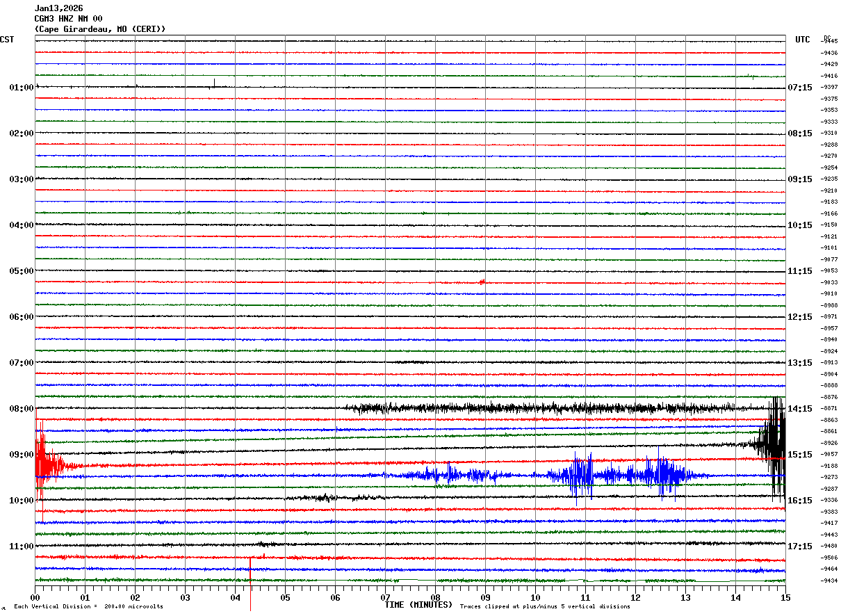This screenshot has width=841, height=616.
Task: Click DC offset value -9033
Action: pos(830,282)
